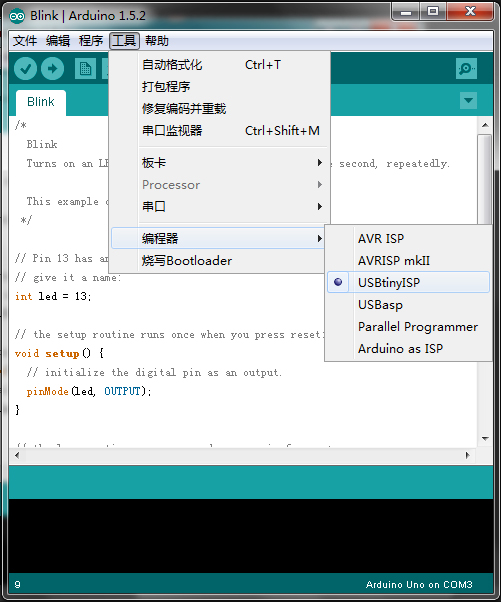Expand the 编程器 programmer submenu
The height and width of the screenshot is (602, 501).
coord(219,238)
